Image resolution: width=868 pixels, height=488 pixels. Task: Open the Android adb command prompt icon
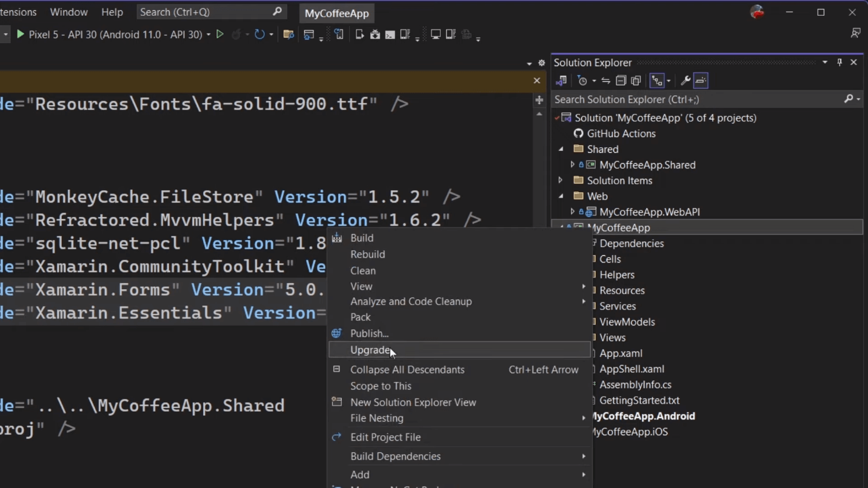[x=390, y=35]
